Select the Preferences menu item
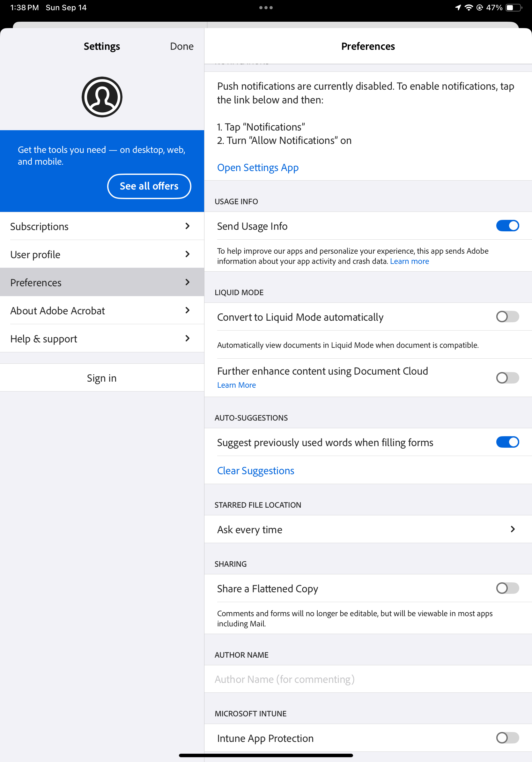532x762 pixels. tap(102, 282)
